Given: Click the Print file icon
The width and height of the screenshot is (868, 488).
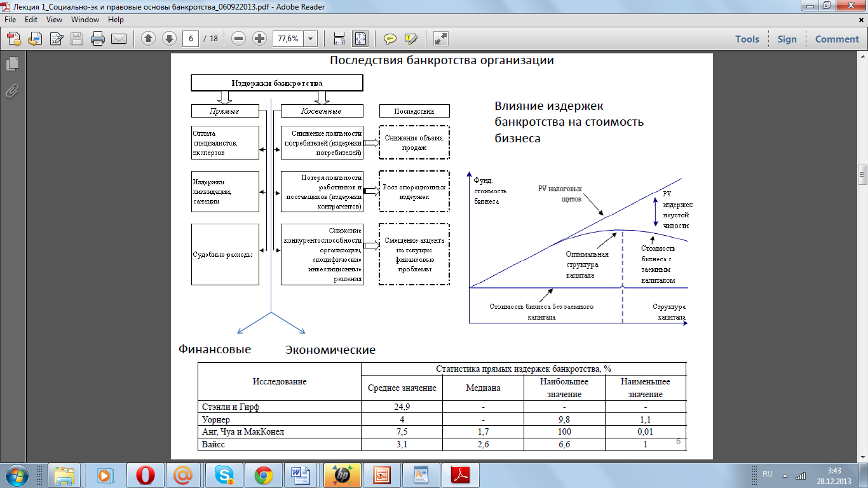Looking at the screenshot, I should pos(97,39).
